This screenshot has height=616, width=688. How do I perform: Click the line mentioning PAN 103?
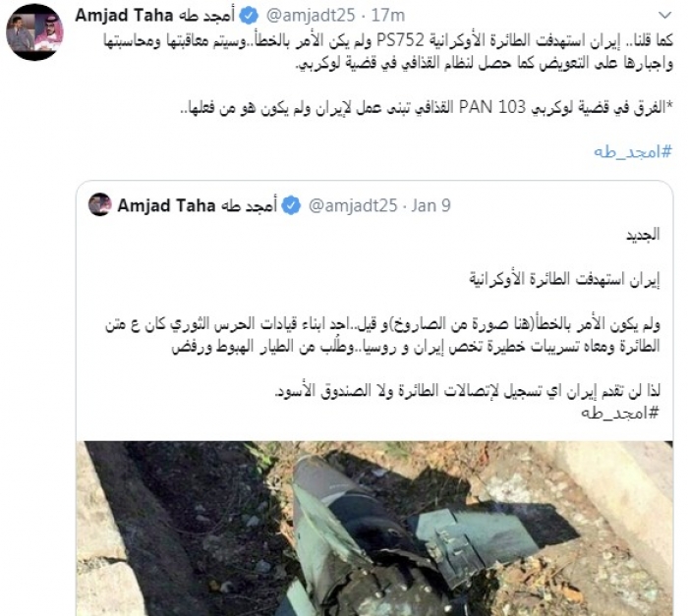427,107
